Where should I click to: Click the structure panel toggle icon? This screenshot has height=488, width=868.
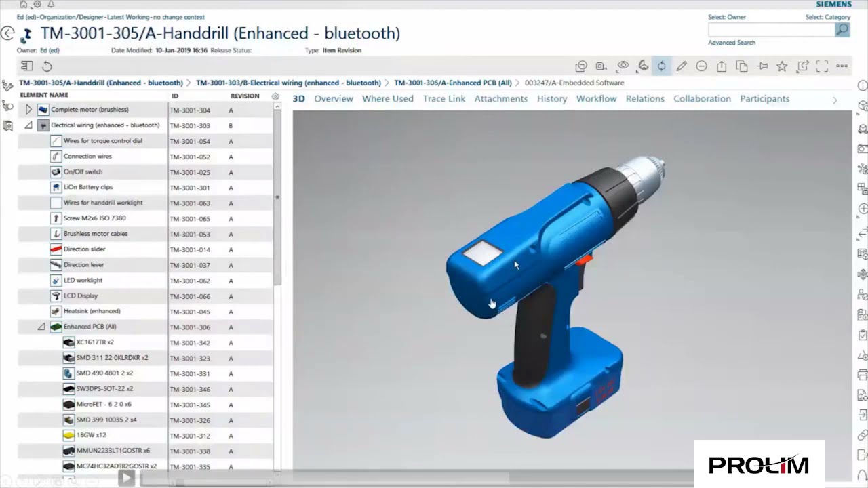pos(26,66)
